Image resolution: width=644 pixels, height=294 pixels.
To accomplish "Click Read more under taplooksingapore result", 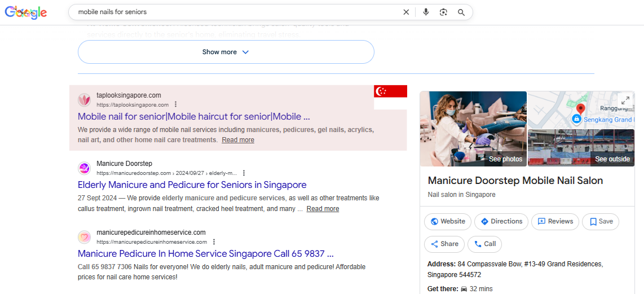I will (x=237, y=140).
